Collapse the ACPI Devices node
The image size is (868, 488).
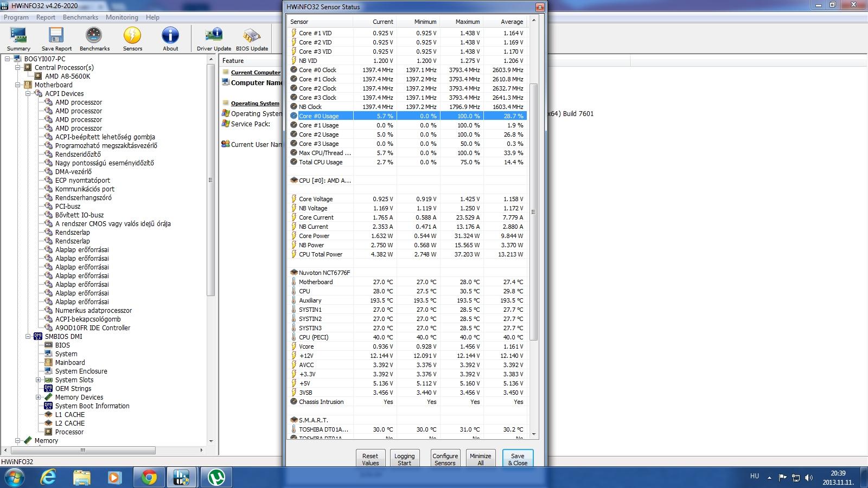[28, 94]
